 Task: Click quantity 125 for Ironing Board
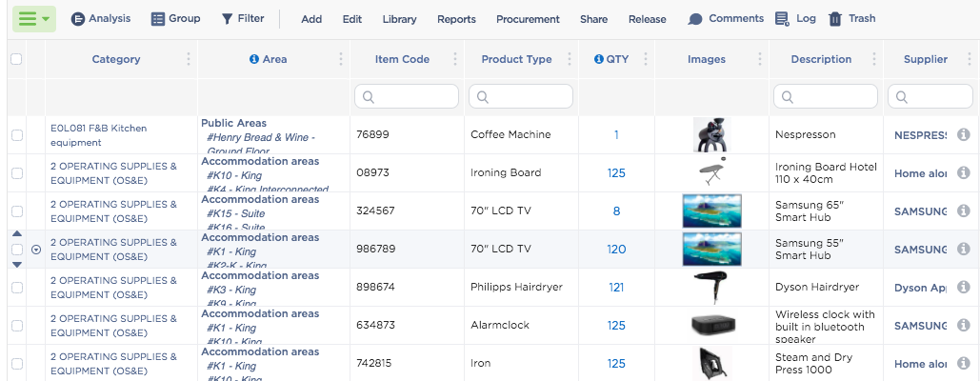[x=616, y=173]
